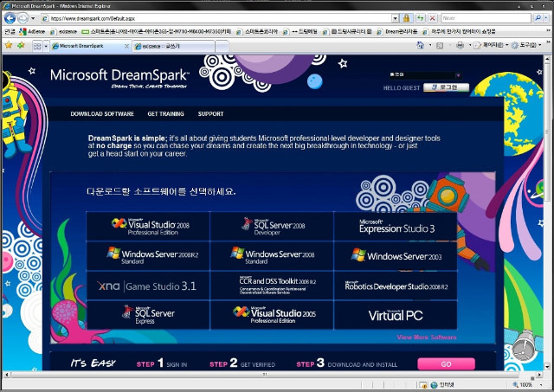The height and width of the screenshot is (392, 554).
Task: Open the 도구 (Tools) menu
Action: click(x=526, y=46)
